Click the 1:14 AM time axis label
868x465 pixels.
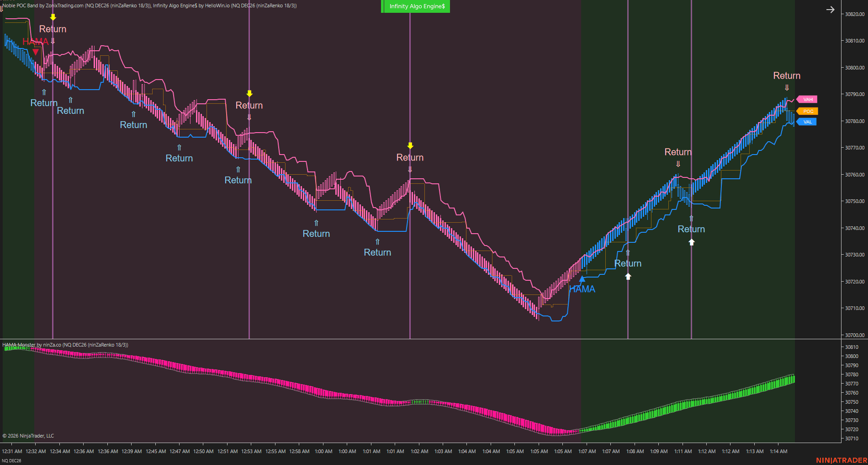pos(778,451)
